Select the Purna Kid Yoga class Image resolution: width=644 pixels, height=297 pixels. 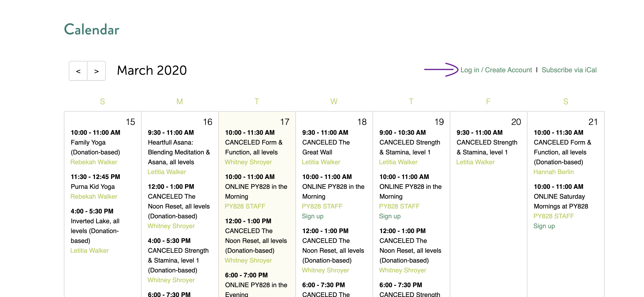pos(93,187)
